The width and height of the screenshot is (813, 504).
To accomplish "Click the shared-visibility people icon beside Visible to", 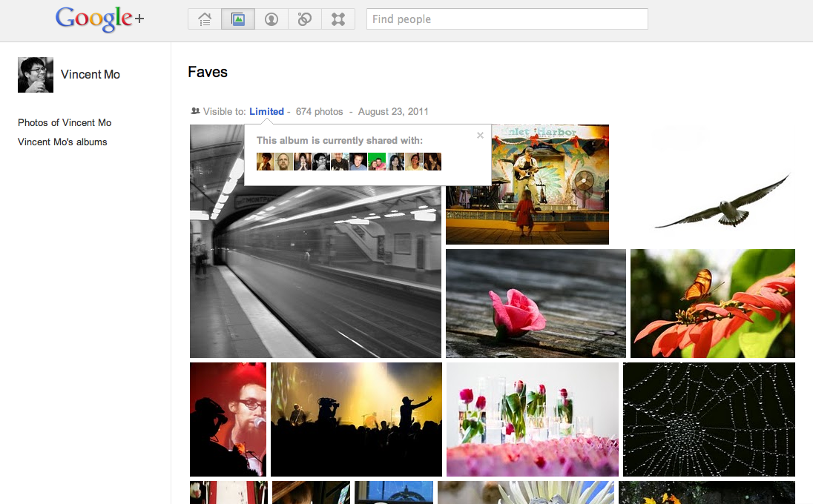I will [194, 111].
